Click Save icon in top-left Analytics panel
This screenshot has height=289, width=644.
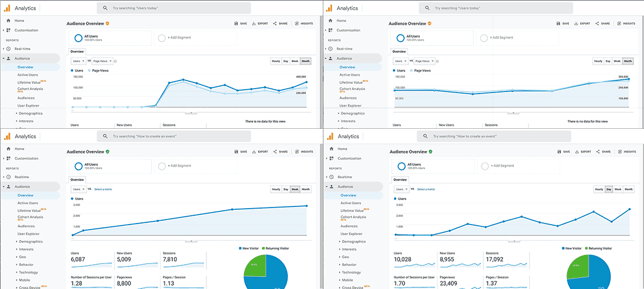click(x=236, y=24)
